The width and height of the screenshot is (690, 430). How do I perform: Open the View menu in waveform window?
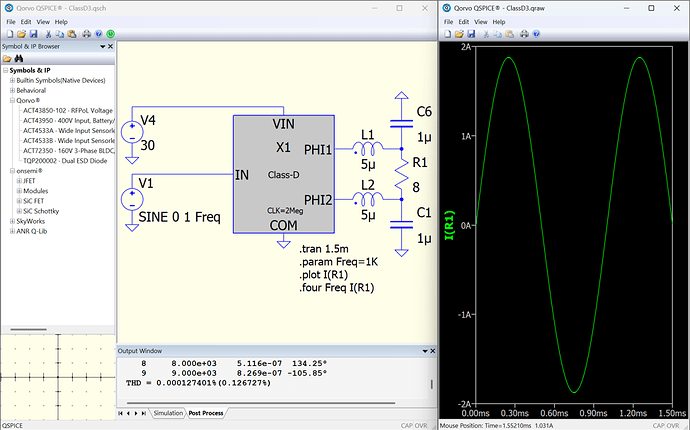(x=481, y=22)
